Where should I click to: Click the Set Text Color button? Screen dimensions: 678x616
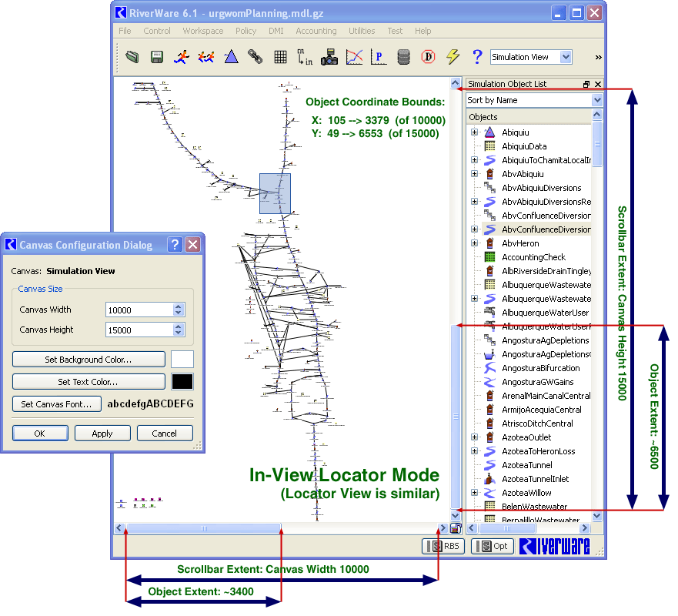click(x=89, y=382)
